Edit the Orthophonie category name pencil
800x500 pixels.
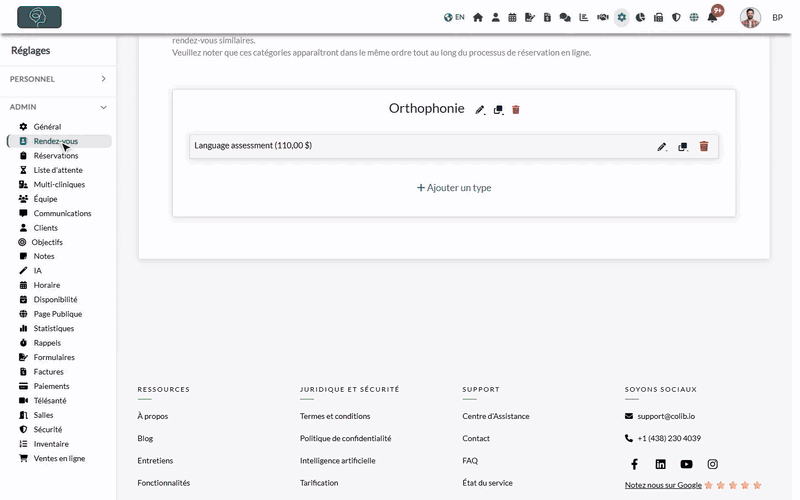(x=480, y=110)
